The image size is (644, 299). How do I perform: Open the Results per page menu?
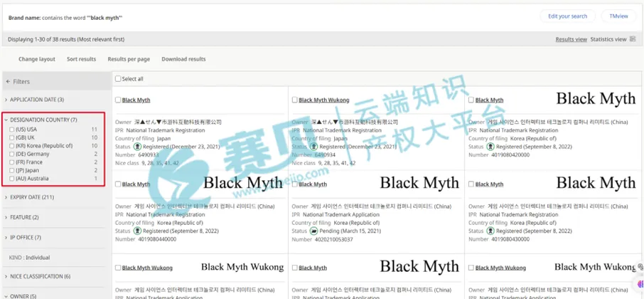[129, 59]
